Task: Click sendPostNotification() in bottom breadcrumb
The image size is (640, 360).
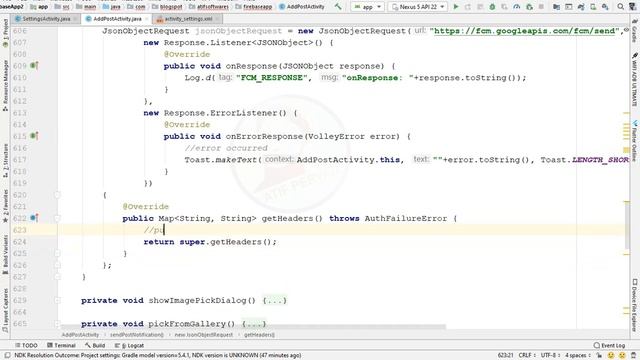Action: (x=137, y=335)
